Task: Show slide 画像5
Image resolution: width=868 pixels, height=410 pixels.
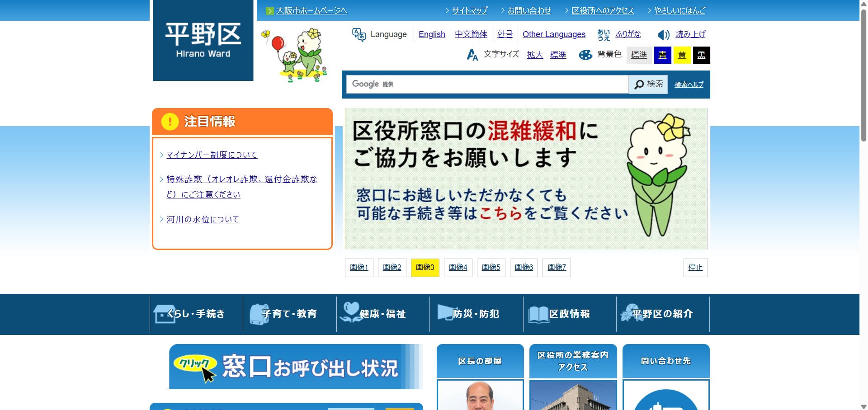Action: [x=491, y=268]
